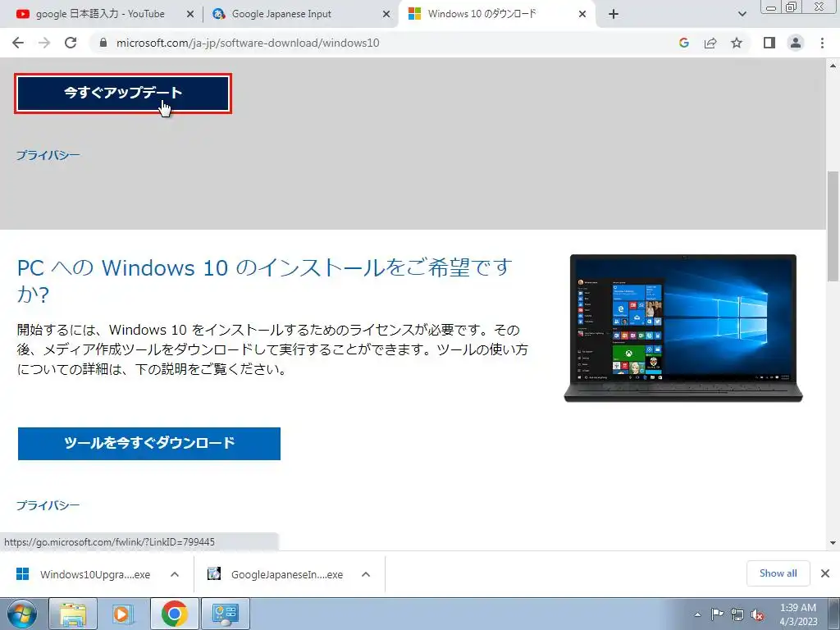The width and height of the screenshot is (840, 630).
Task: Open the Windows Start menu
Action: [22, 614]
